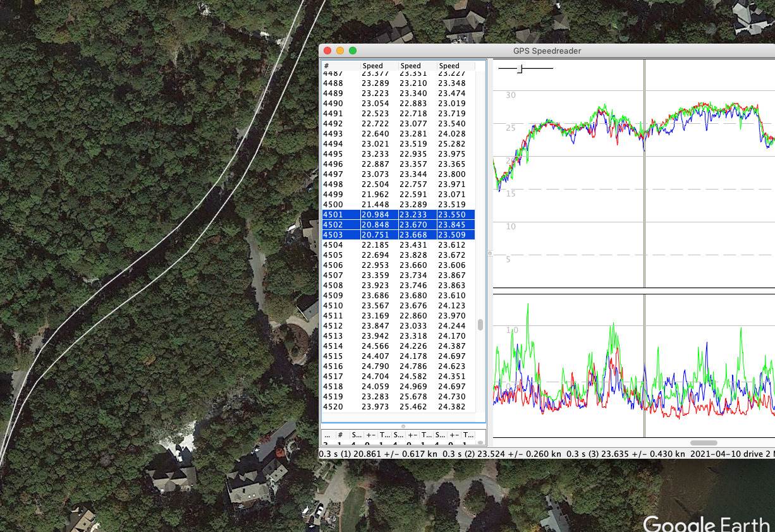This screenshot has height=532, width=775.
Task: Click the horizontal scrollbar thumb below the graphs
Action: [x=703, y=443]
